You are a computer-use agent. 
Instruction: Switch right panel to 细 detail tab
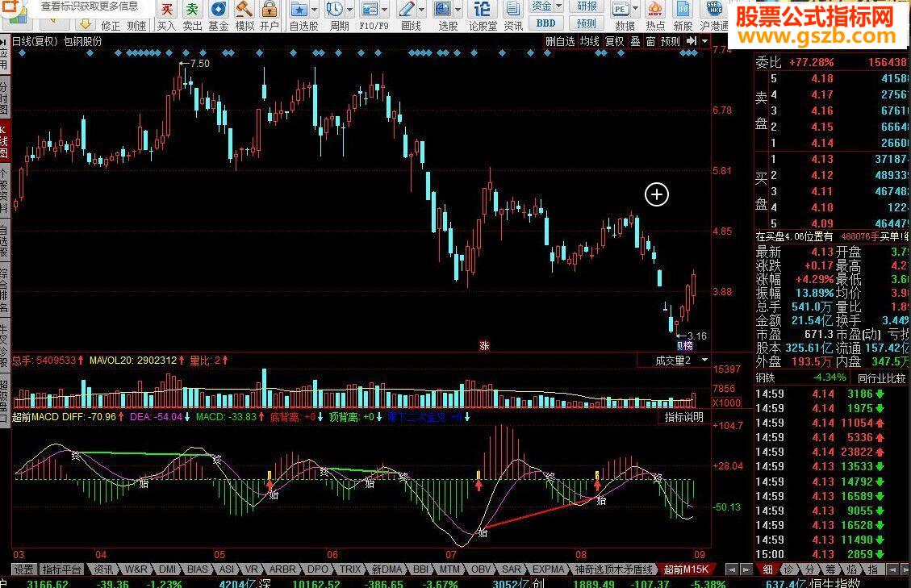[767, 570]
